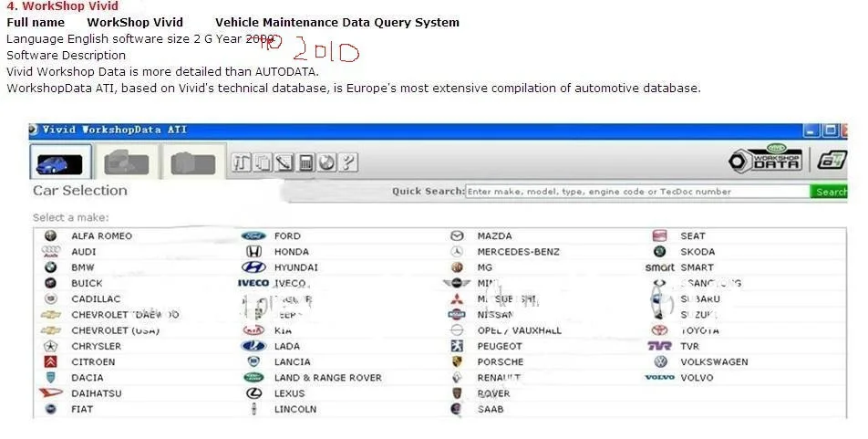Image resolution: width=868 pixels, height=439 pixels.
Task: Click the Mini winged logo
Action: coord(457,283)
